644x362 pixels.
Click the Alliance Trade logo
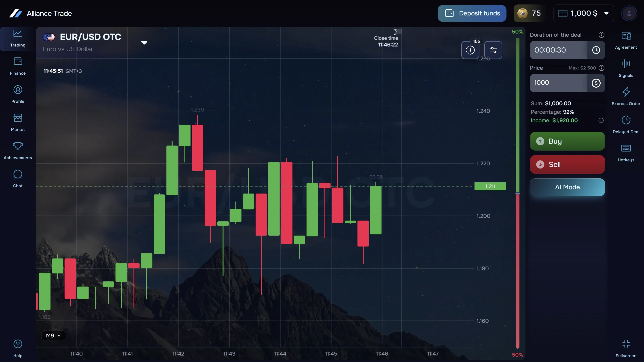40,13
